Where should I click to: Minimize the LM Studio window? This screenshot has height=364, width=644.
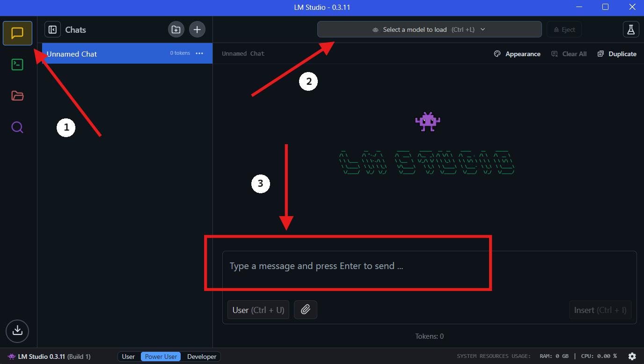(x=579, y=7)
